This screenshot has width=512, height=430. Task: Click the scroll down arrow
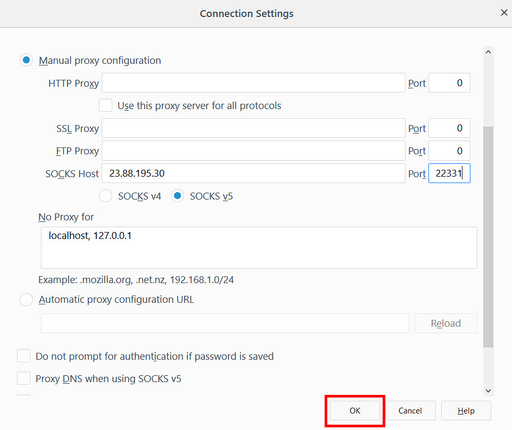coord(488,391)
